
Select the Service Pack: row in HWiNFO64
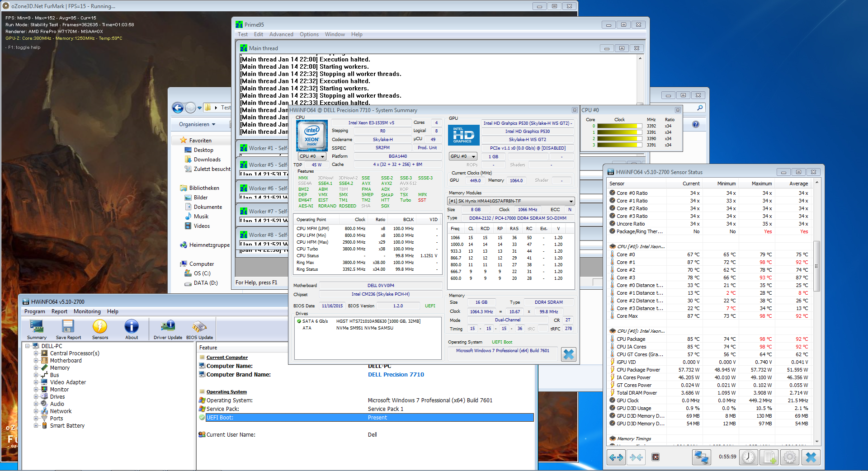pyautogui.click(x=366, y=409)
